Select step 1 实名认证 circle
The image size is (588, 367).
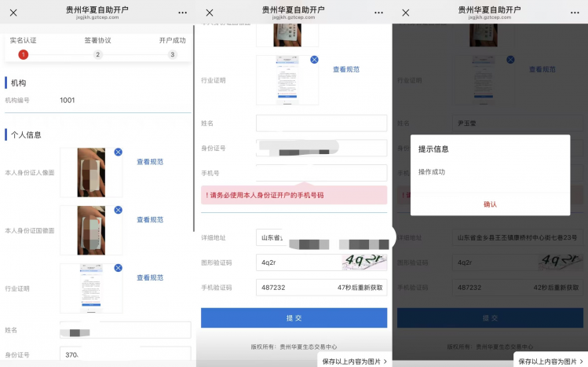24,54
